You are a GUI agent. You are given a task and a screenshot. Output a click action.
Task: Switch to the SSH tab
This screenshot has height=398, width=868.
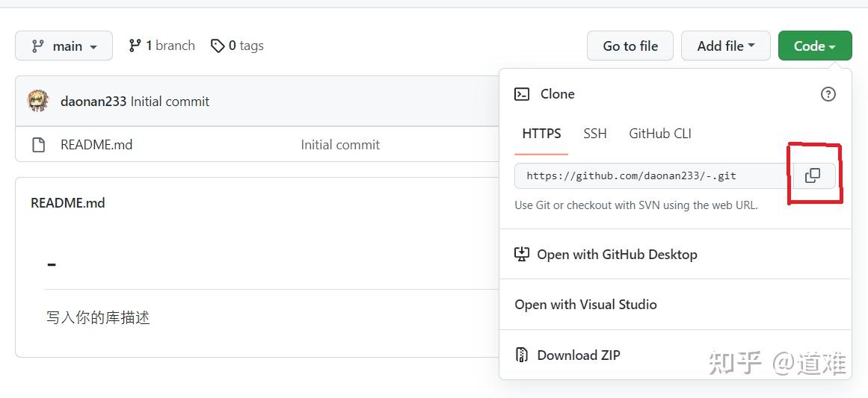pyautogui.click(x=594, y=134)
